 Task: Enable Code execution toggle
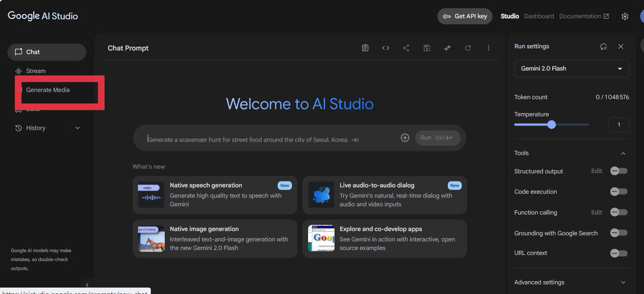pyautogui.click(x=619, y=192)
